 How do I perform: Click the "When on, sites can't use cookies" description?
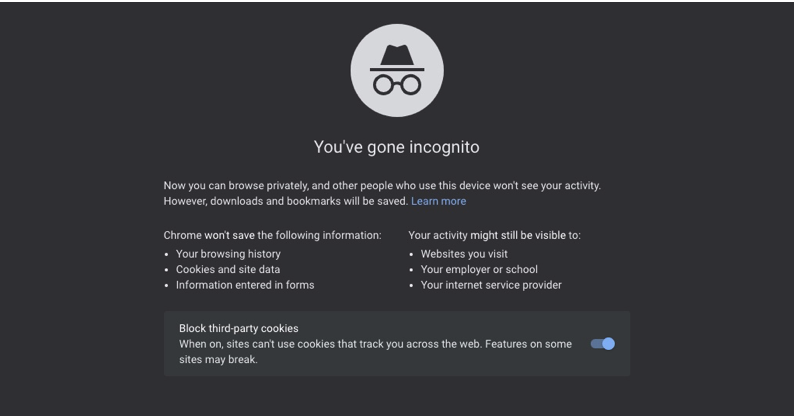pyautogui.click(x=375, y=344)
